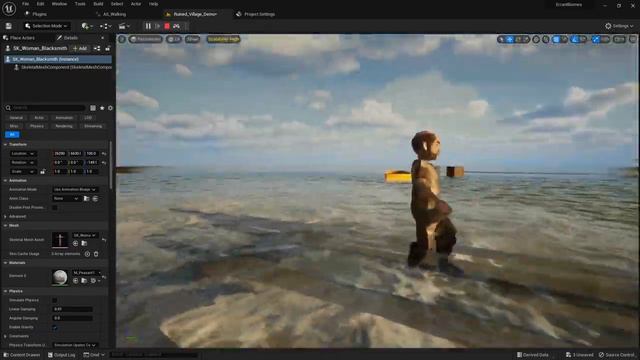Use selected asset for Skeletal Mesh

(x=76, y=243)
